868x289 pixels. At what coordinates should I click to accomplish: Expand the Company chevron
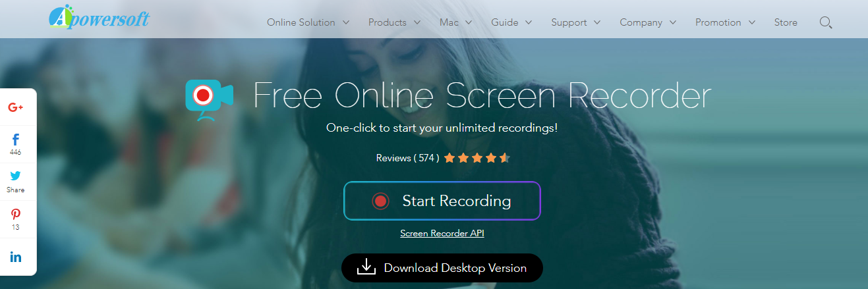[x=672, y=22]
